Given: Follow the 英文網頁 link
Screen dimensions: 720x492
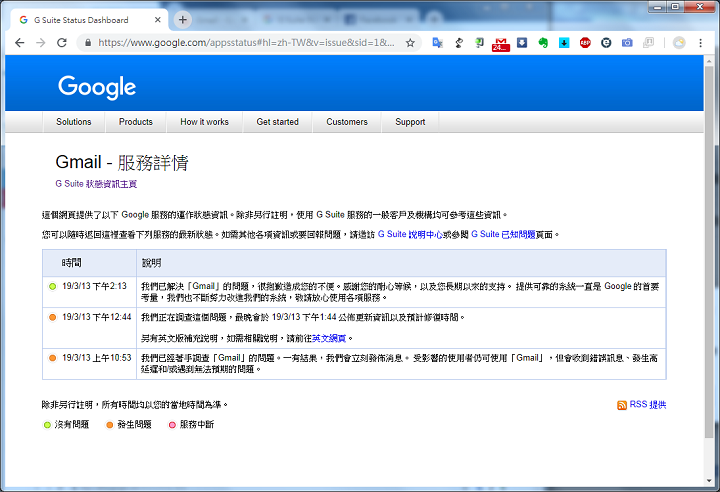Looking at the screenshot, I should click(x=329, y=339).
